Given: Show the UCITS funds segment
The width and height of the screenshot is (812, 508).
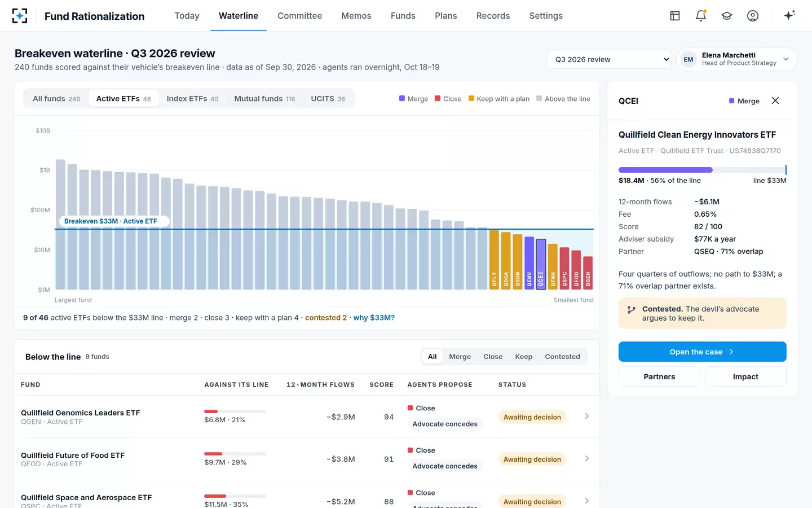Looking at the screenshot, I should [x=328, y=99].
